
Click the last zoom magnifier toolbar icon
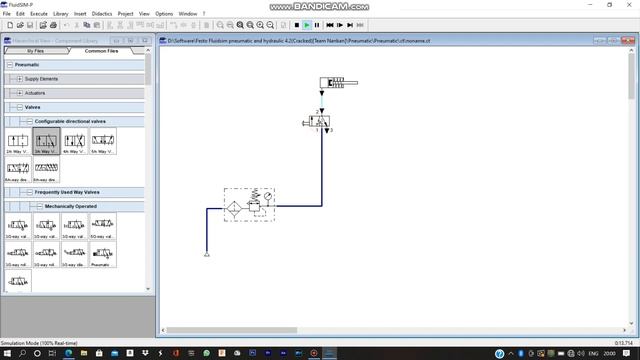(x=270, y=25)
